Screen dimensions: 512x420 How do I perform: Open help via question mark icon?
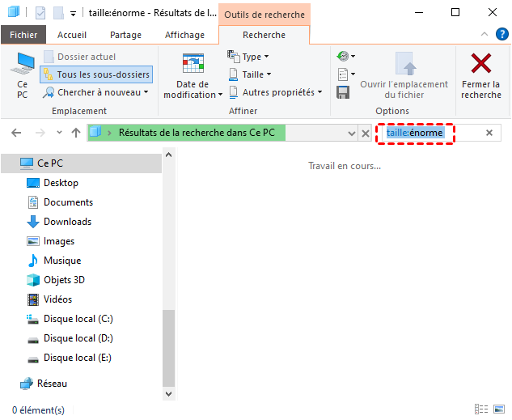click(x=501, y=34)
